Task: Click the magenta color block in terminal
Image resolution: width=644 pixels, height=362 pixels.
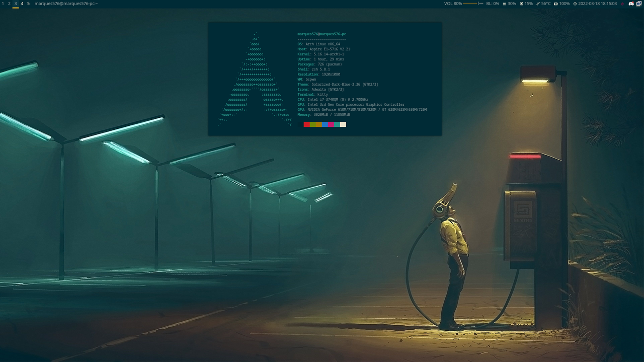Action: [x=331, y=124]
